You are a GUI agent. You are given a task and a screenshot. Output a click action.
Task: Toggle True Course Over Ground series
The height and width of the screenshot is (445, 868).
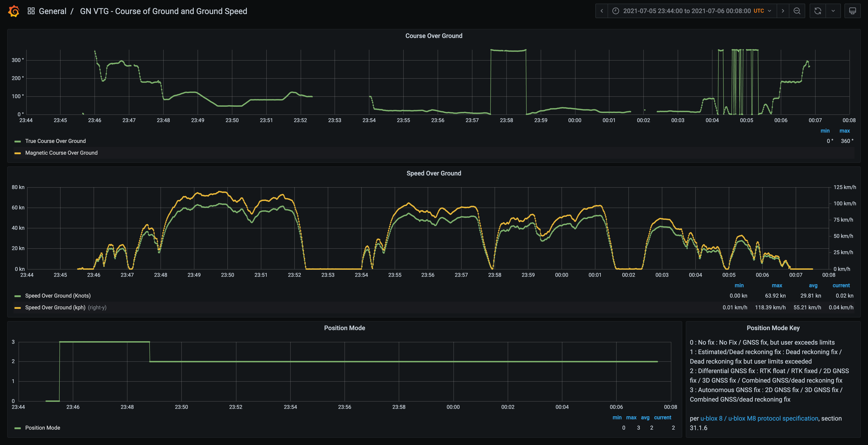point(55,141)
